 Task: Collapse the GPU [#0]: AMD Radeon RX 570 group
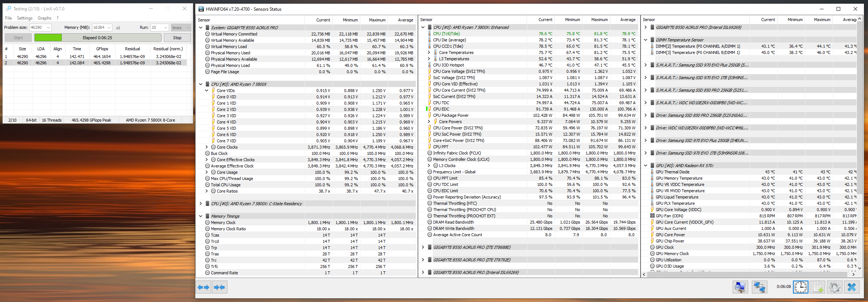tap(646, 166)
